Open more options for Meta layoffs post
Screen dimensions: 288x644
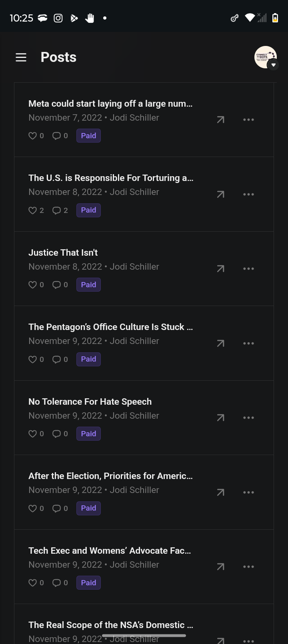tap(248, 119)
